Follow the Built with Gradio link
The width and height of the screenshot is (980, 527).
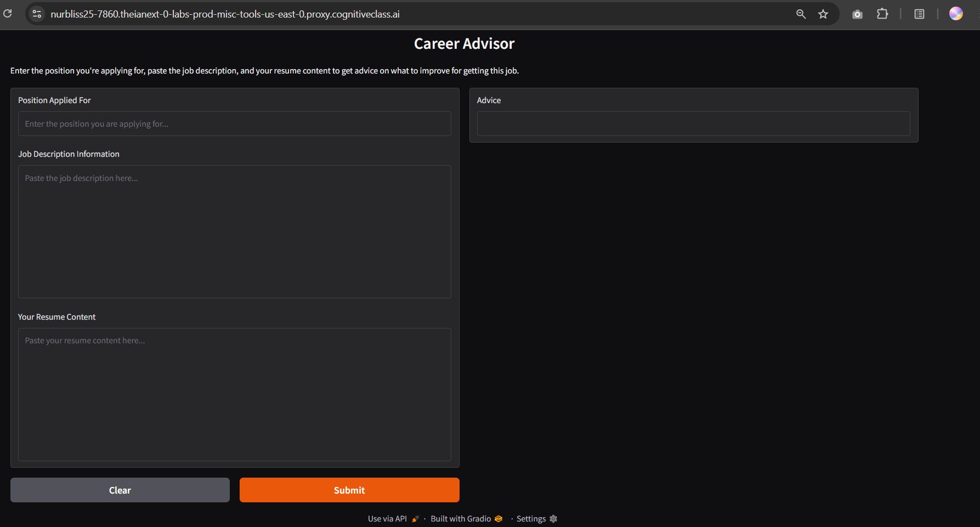[x=461, y=519]
